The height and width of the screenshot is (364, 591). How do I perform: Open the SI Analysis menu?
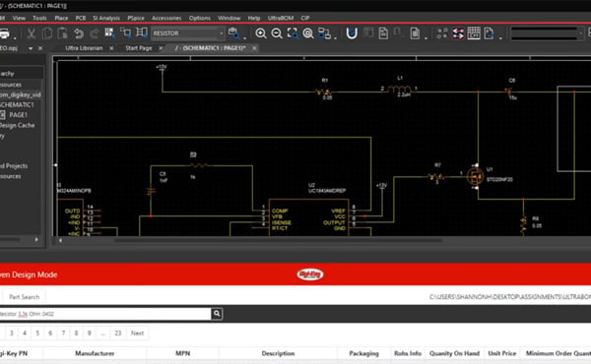[106, 18]
